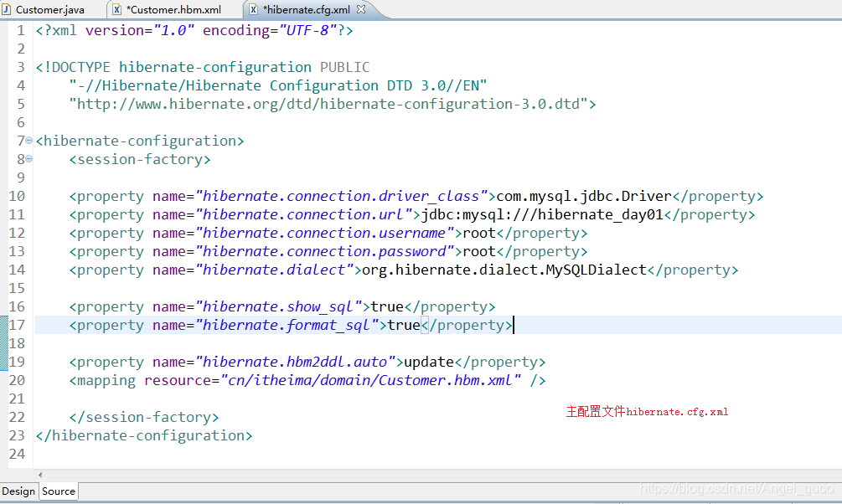Click line number 24 in the gutter
842x504 pixels.
[x=18, y=454]
